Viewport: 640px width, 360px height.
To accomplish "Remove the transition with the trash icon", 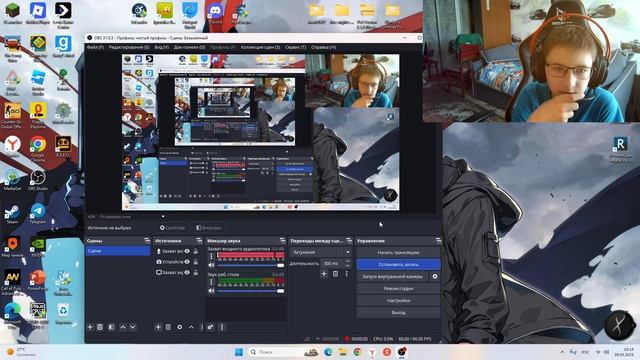I will coord(335,273).
